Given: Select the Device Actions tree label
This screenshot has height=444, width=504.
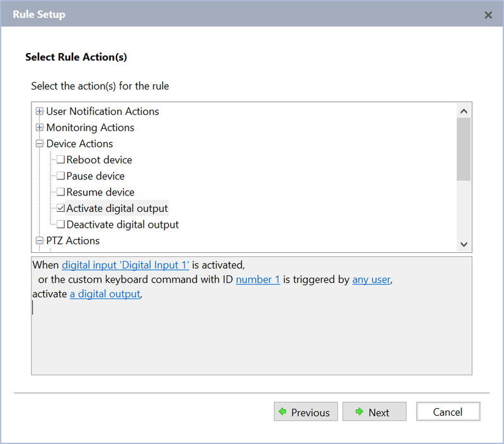Looking at the screenshot, I should pyautogui.click(x=79, y=144).
